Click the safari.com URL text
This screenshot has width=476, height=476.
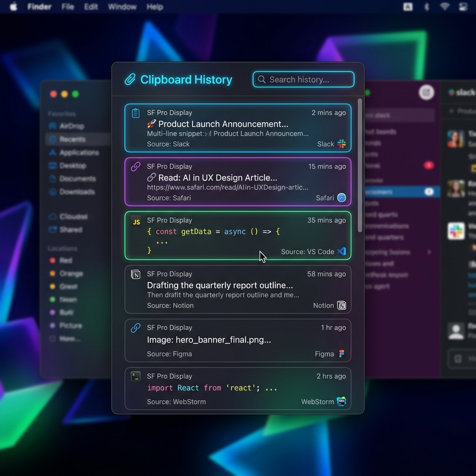pyautogui.click(x=227, y=187)
